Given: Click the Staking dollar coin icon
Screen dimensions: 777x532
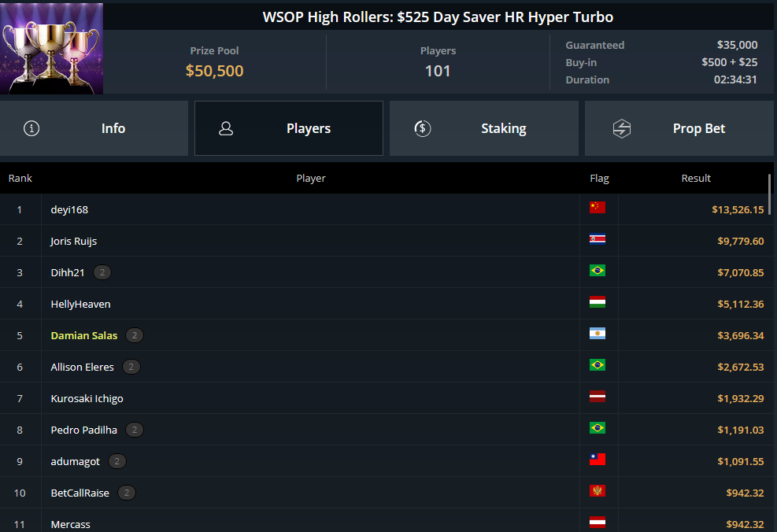Looking at the screenshot, I should click(423, 128).
